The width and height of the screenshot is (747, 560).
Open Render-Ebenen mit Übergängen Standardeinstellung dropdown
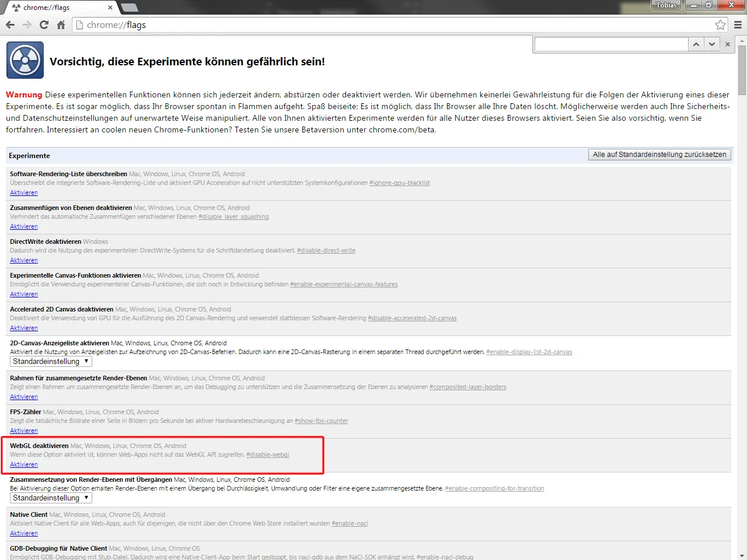click(51, 498)
